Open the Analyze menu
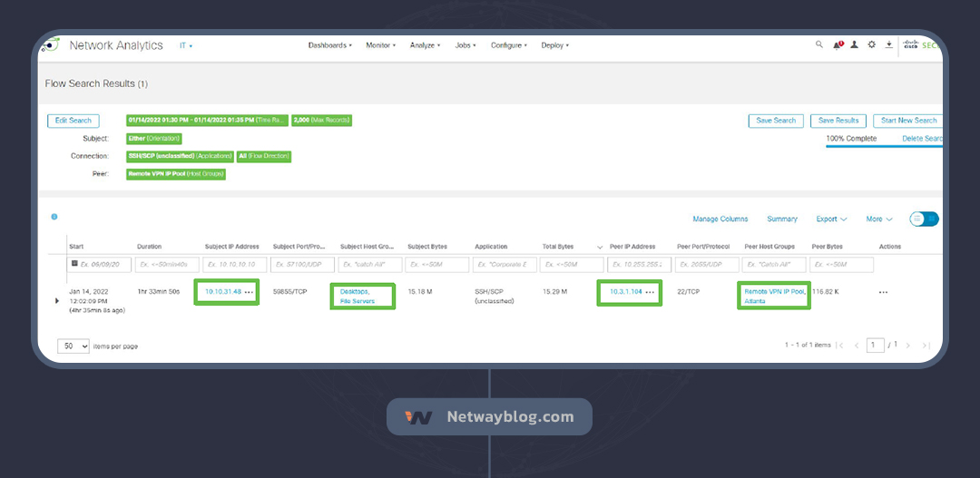This screenshot has width=980, height=478. pos(425,45)
